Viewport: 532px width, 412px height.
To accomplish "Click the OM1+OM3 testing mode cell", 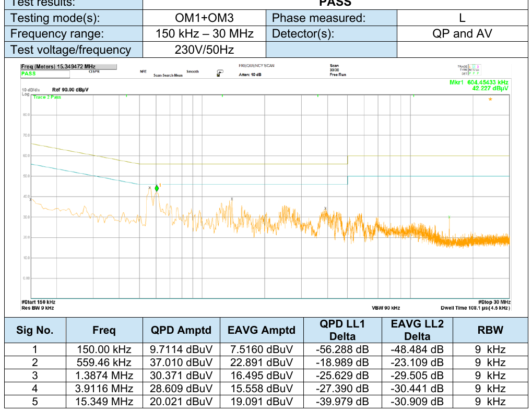I will 204,18.
